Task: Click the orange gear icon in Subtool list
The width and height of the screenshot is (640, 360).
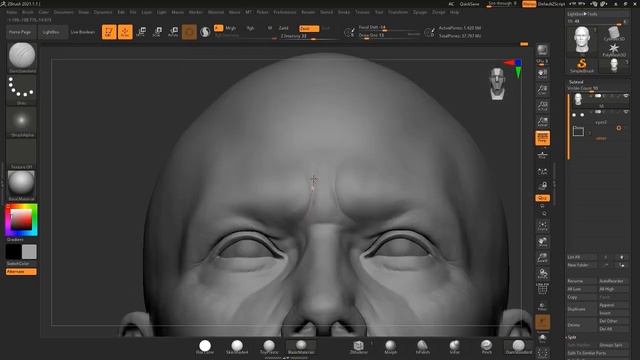Action: [619, 128]
